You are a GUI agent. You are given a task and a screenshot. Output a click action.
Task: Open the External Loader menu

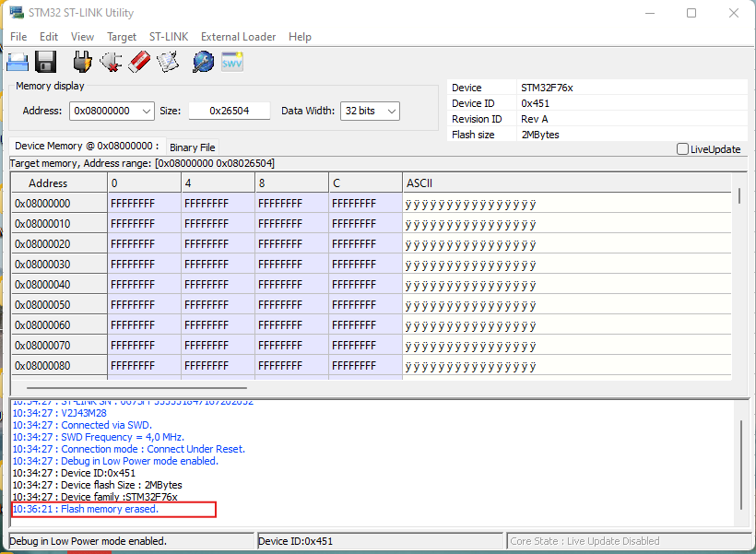click(x=238, y=37)
